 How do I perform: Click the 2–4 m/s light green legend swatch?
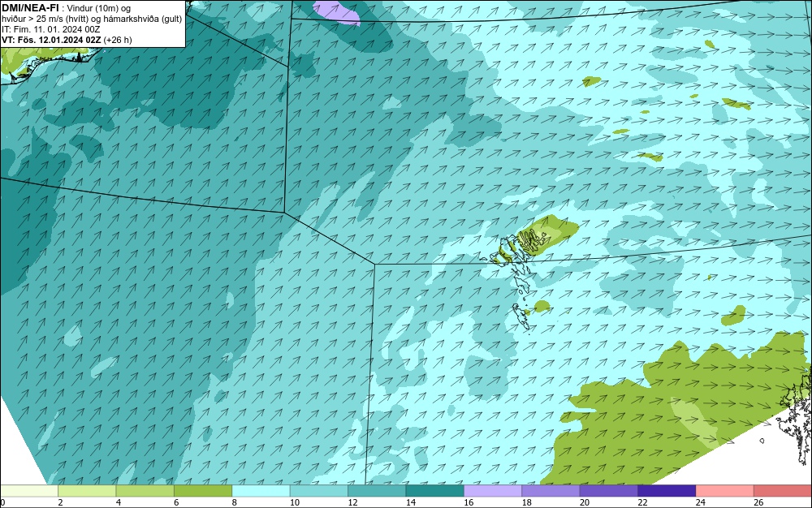coord(87,491)
